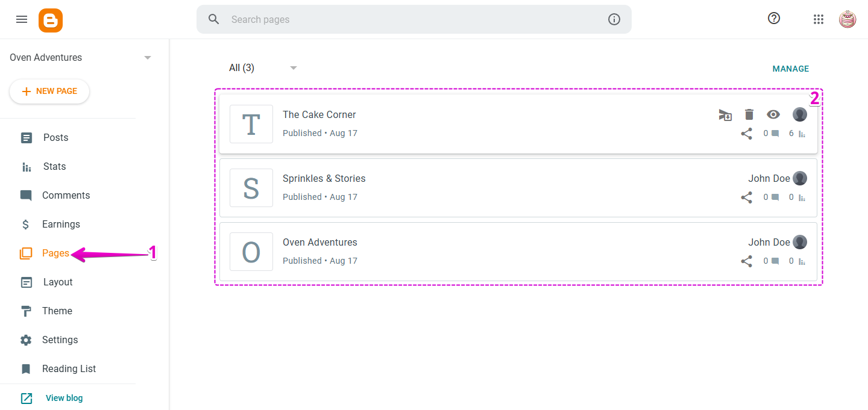The image size is (868, 410).
Task: Share the Sprinkles & Stories page
Action: 746,197
